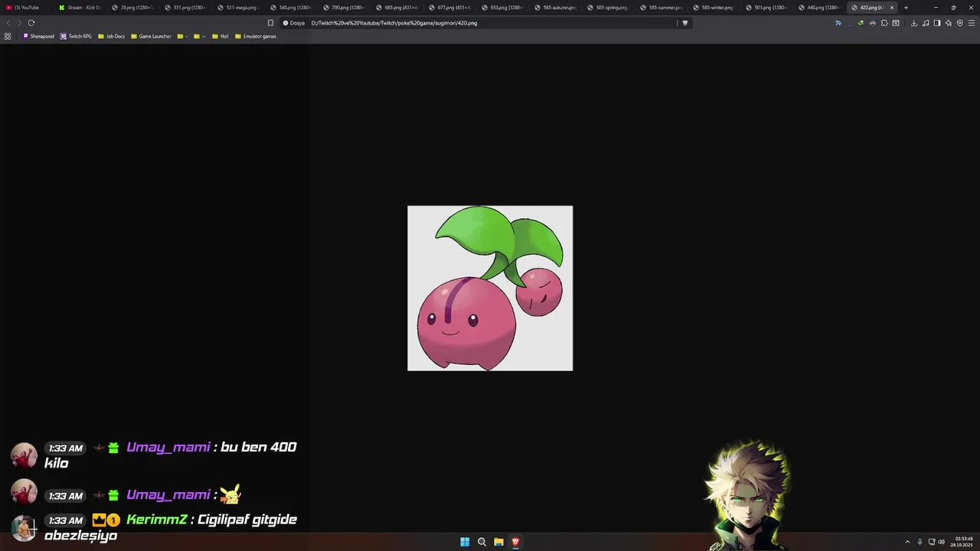
Task: Click the game controller extension icon
Action: click(873, 23)
